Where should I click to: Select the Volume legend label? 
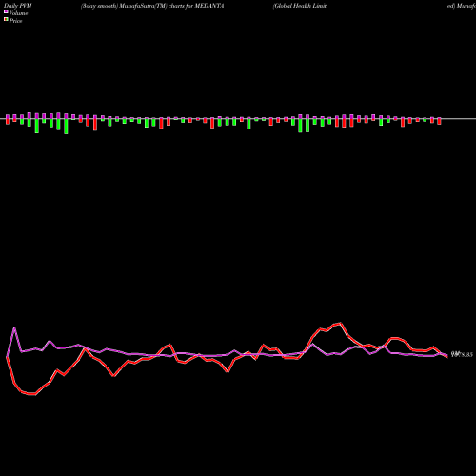click(18, 13)
